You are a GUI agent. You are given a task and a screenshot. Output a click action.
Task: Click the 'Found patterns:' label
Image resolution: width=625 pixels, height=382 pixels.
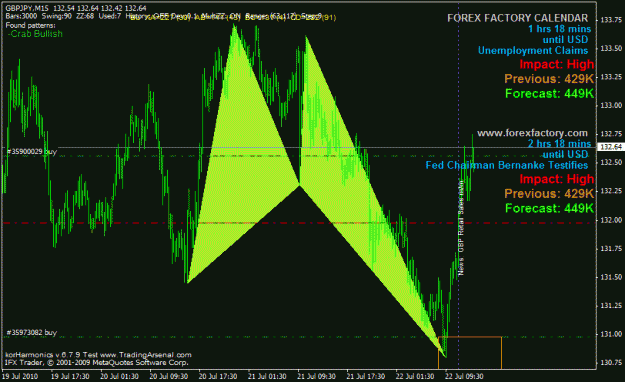(30, 25)
